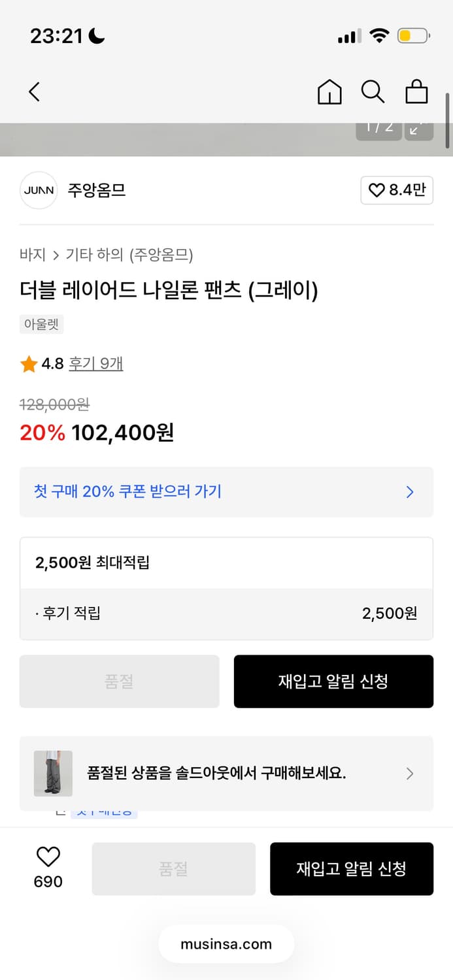Tap the star rating icon
This screenshot has width=453, height=980.
point(27,363)
